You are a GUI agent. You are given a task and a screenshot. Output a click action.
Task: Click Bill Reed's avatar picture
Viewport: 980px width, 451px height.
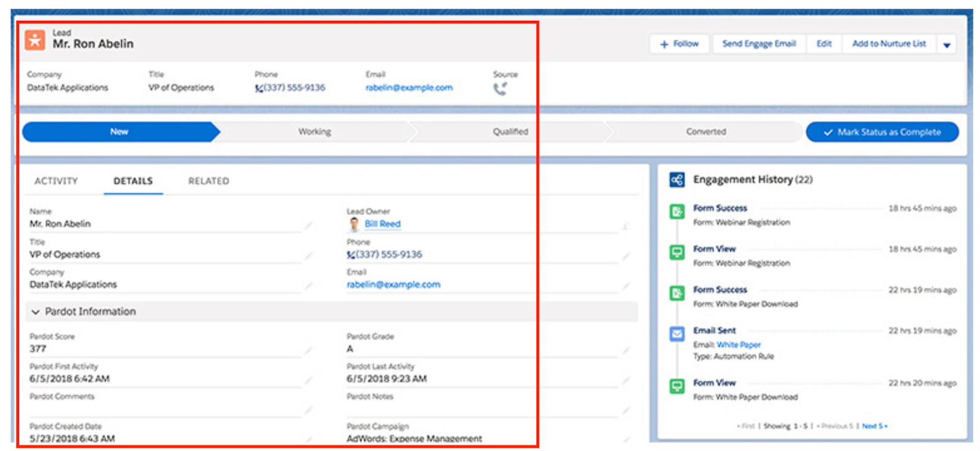[354, 224]
